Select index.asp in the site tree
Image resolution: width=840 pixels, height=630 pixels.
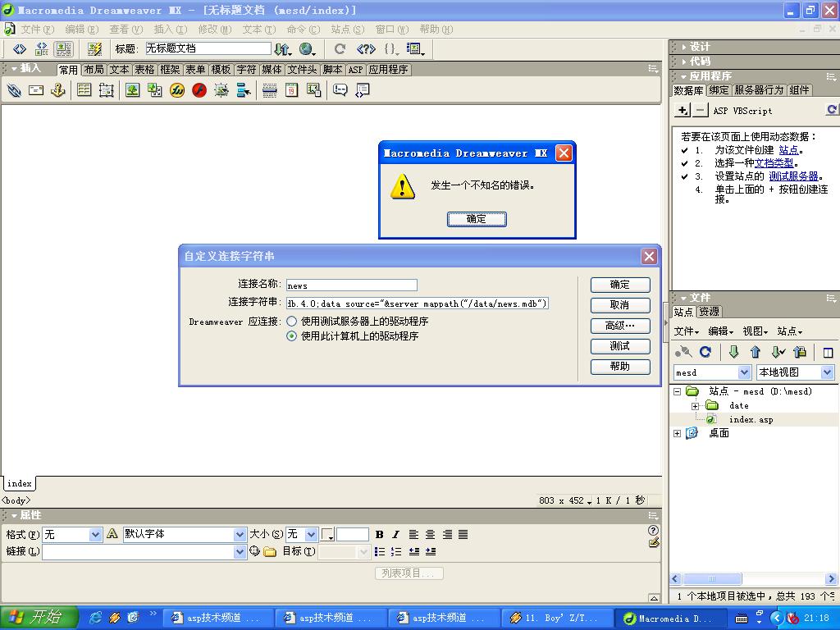(x=751, y=419)
